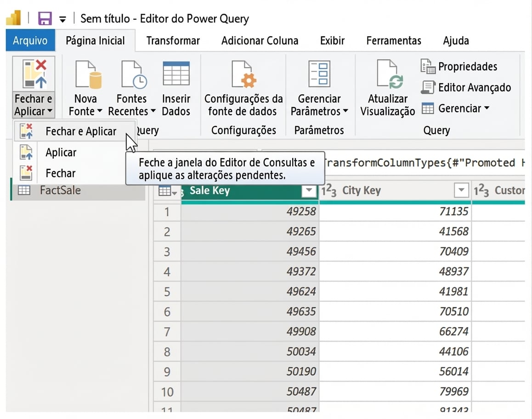532x419 pixels.
Task: Open the Adicionar Coluna tab
Action: 260,40
